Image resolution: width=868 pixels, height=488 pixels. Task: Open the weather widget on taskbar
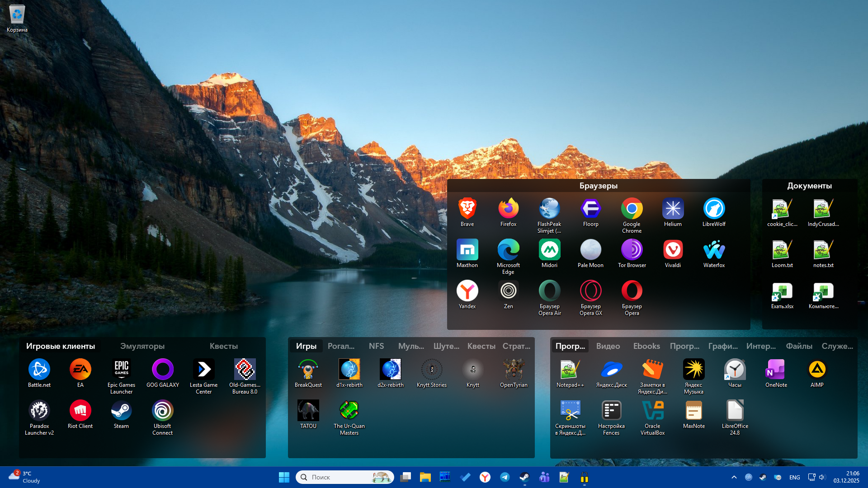point(25,477)
